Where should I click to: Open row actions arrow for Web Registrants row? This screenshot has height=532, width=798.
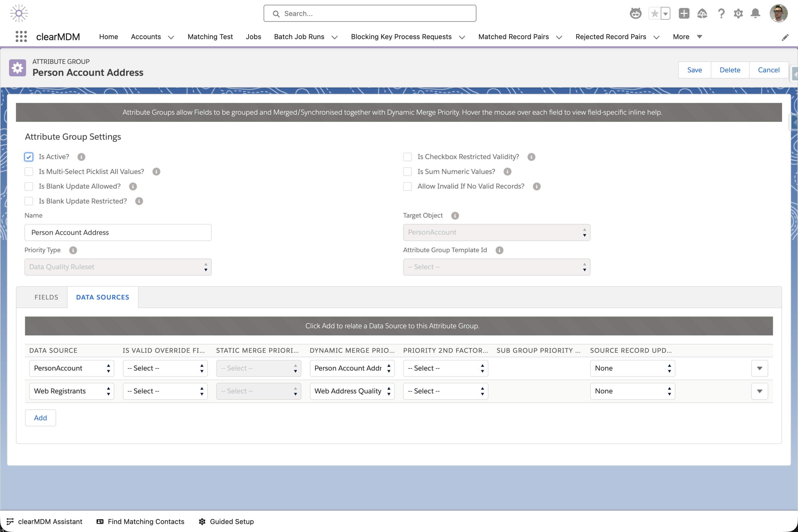tap(760, 391)
